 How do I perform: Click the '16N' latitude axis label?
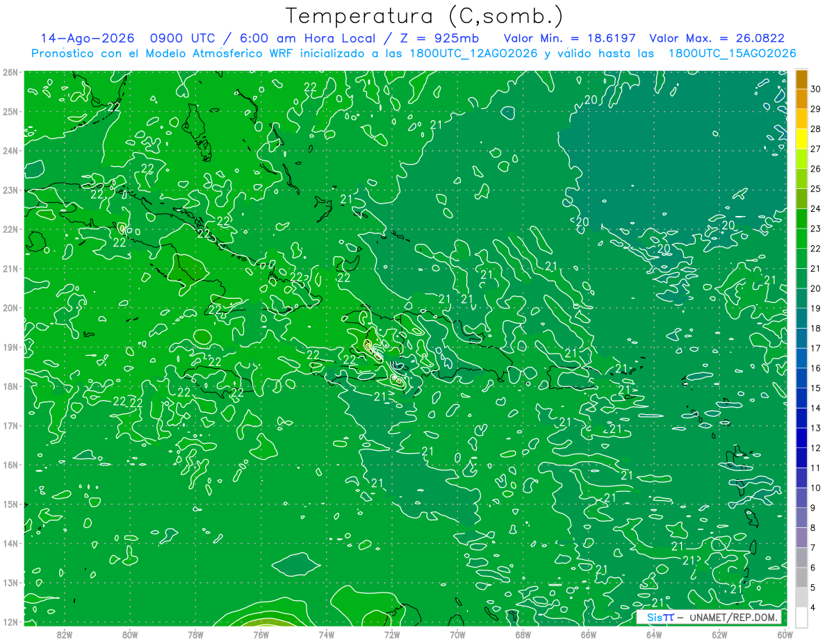pyautogui.click(x=10, y=465)
